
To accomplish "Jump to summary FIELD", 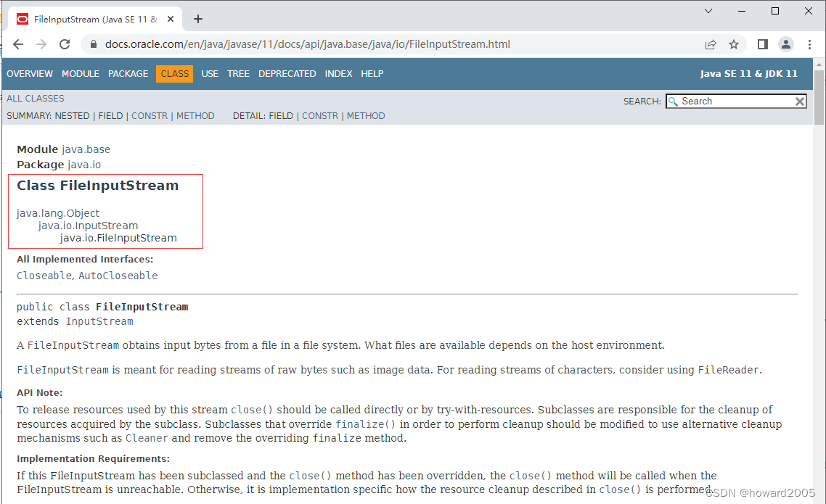I will [110, 116].
